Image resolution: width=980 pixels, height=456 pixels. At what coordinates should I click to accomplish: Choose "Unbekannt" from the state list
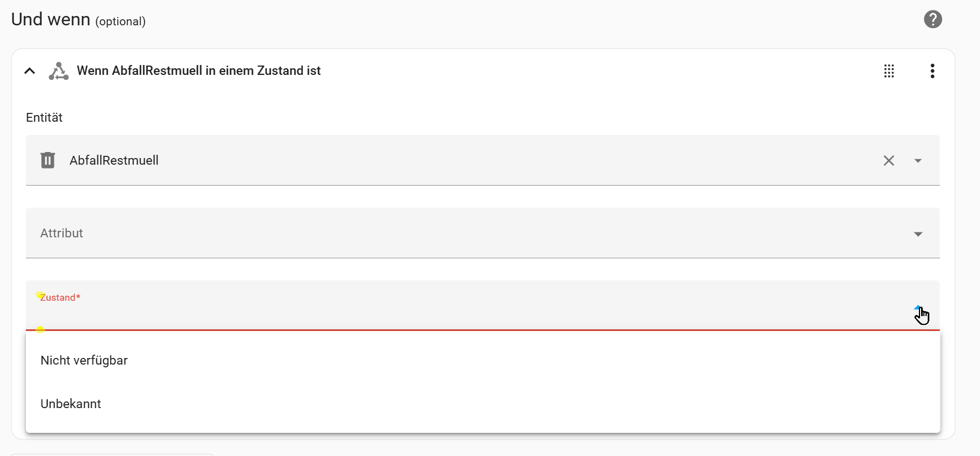click(71, 404)
